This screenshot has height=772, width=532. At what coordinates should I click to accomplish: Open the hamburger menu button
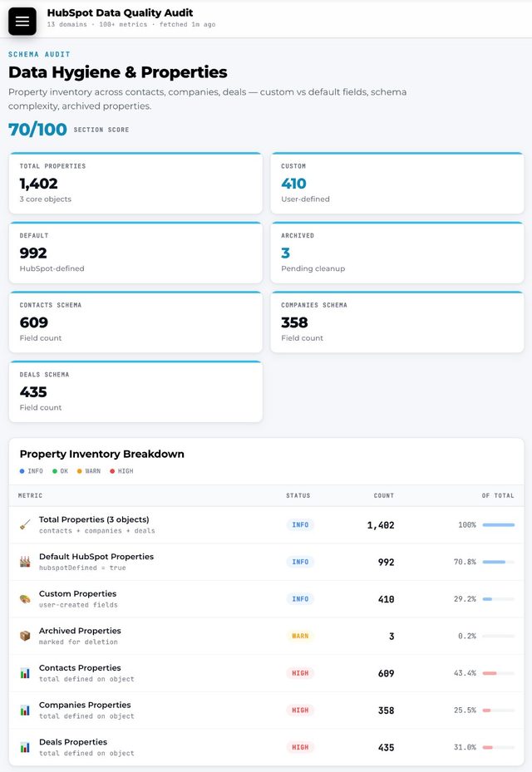coord(22,21)
